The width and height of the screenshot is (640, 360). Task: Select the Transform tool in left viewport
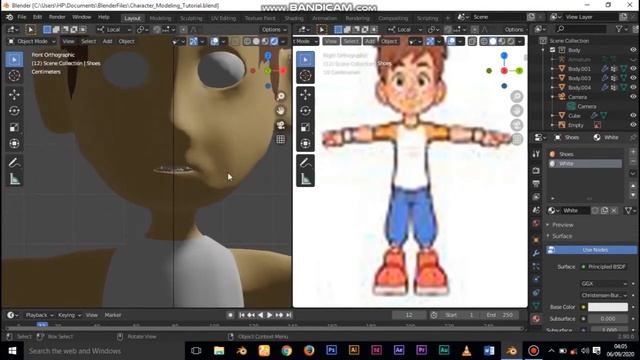(x=14, y=144)
